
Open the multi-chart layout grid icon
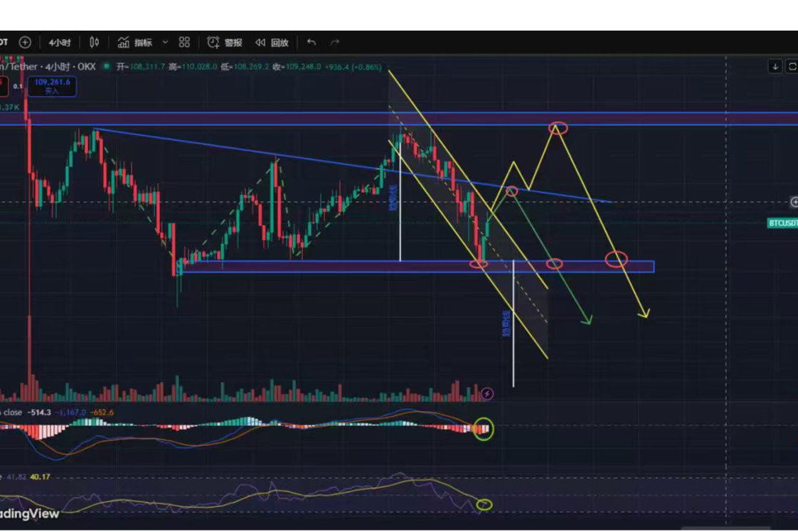click(183, 42)
